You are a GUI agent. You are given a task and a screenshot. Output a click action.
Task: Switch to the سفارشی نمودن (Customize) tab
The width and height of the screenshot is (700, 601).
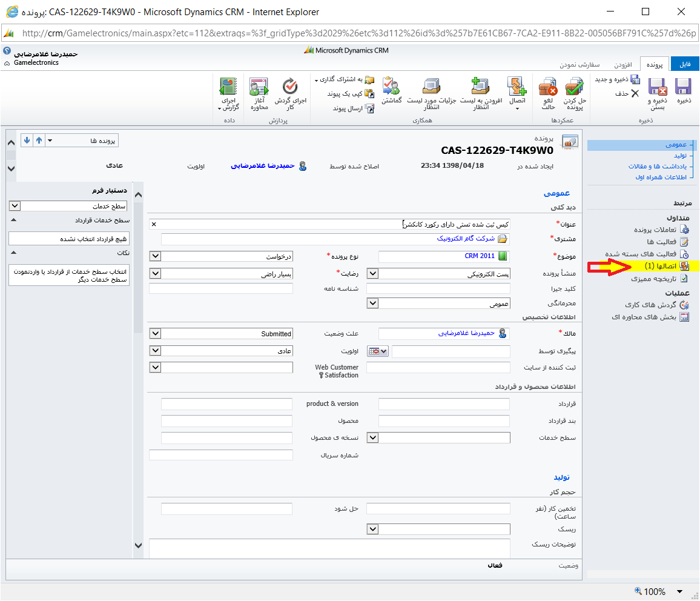click(x=579, y=65)
